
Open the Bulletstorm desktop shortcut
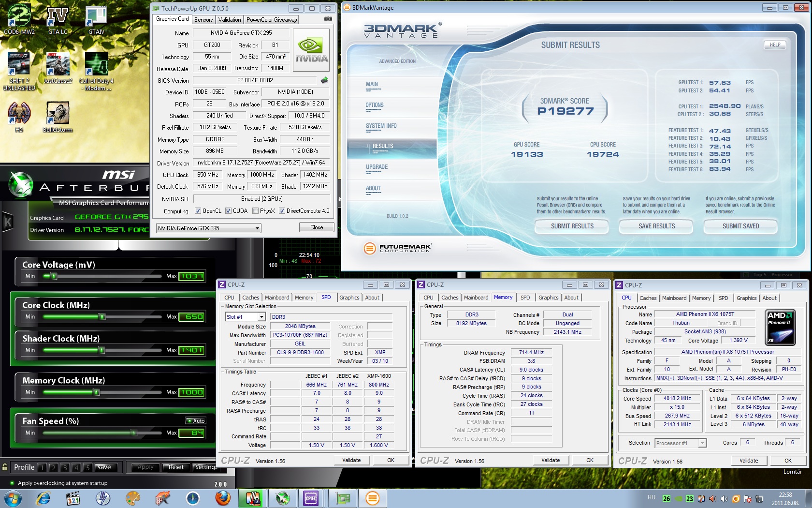pos(58,117)
